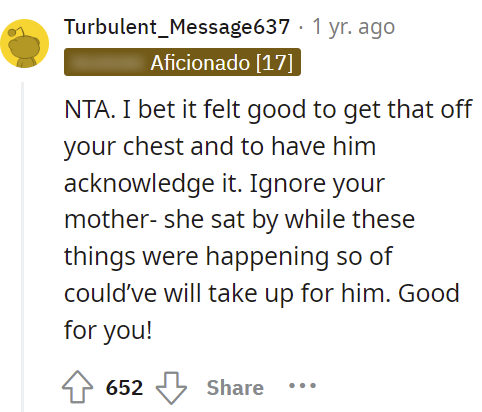The width and height of the screenshot is (482, 412).
Task: Click the Share button under the comment
Action: coord(235,388)
